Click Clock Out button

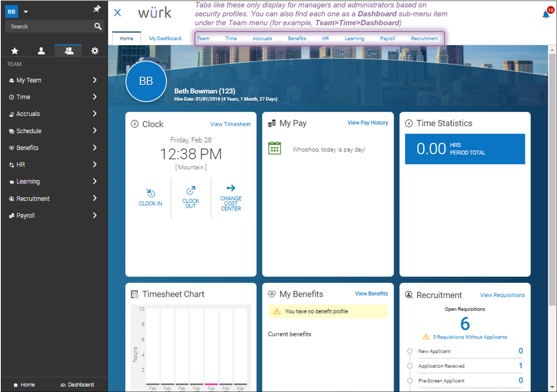[191, 197]
